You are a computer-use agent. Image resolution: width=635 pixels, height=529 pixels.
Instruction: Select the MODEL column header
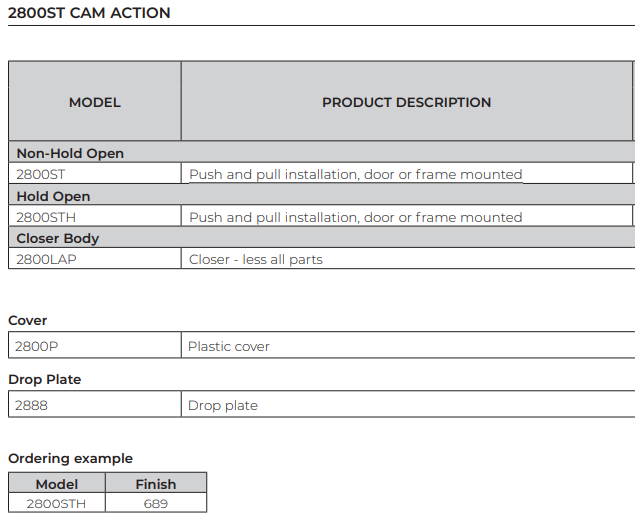point(94,102)
